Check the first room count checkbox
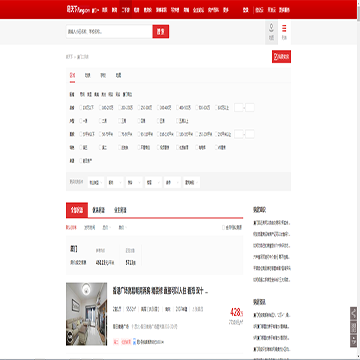Viewport: 360px width, 360px height. point(81,121)
